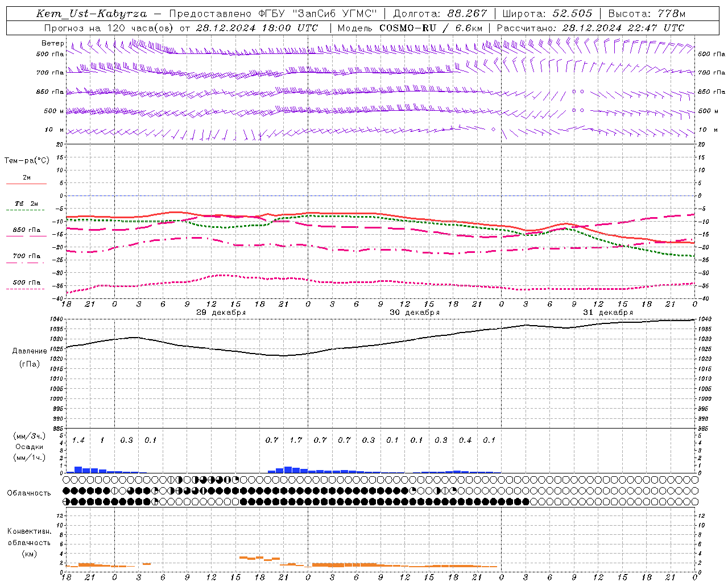This screenshot has height=582, width=728.
Task: Click the Высота: 778м header value
Action: [x=647, y=14]
